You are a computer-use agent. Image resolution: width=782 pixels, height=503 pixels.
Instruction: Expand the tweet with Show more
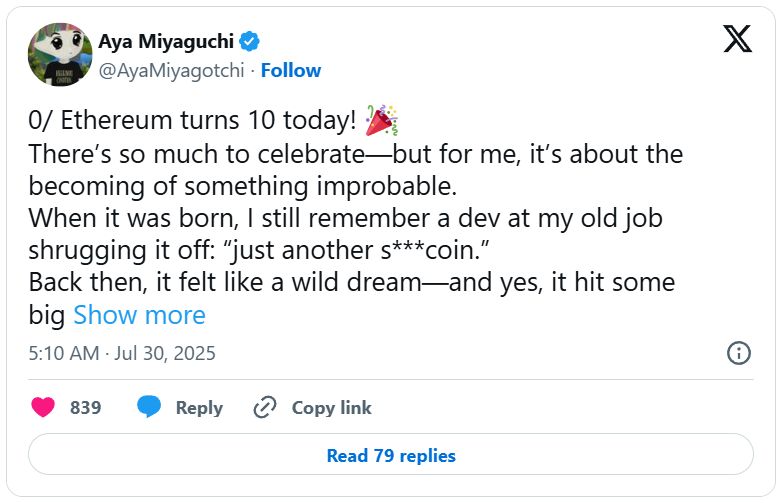pyautogui.click(x=139, y=315)
